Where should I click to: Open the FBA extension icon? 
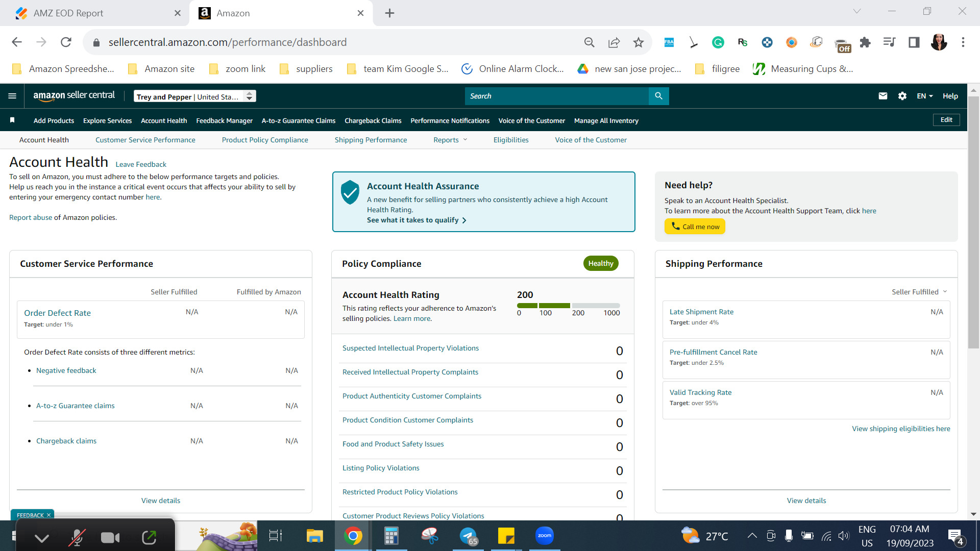click(x=669, y=42)
